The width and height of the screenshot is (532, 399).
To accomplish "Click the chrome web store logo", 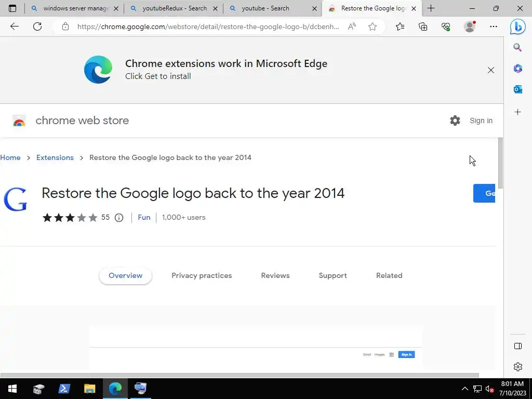I will point(19,121).
